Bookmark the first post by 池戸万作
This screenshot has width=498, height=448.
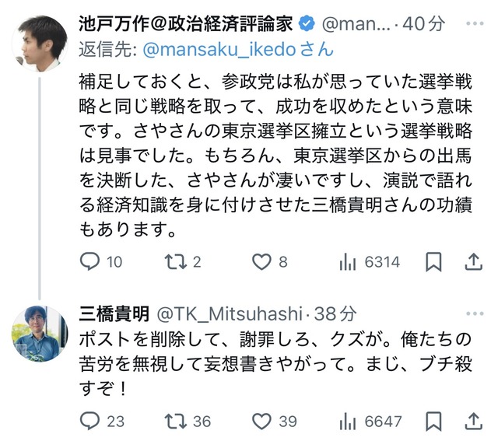[433, 262]
